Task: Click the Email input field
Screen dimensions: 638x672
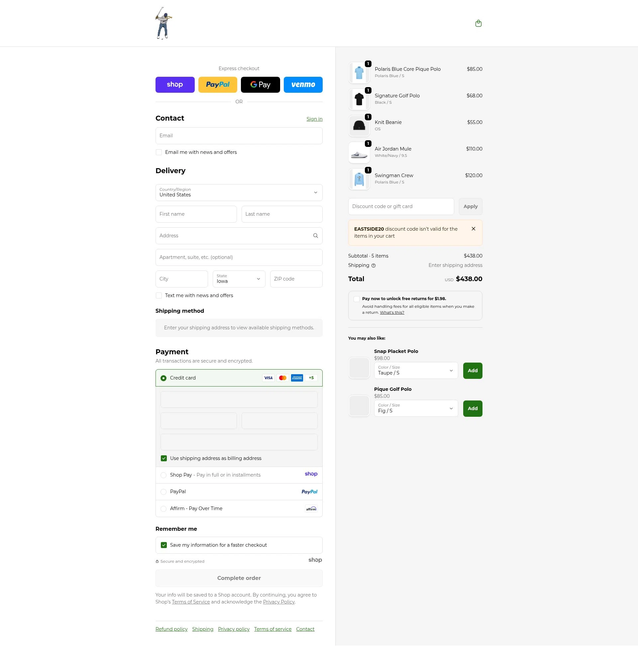Action: click(x=239, y=135)
